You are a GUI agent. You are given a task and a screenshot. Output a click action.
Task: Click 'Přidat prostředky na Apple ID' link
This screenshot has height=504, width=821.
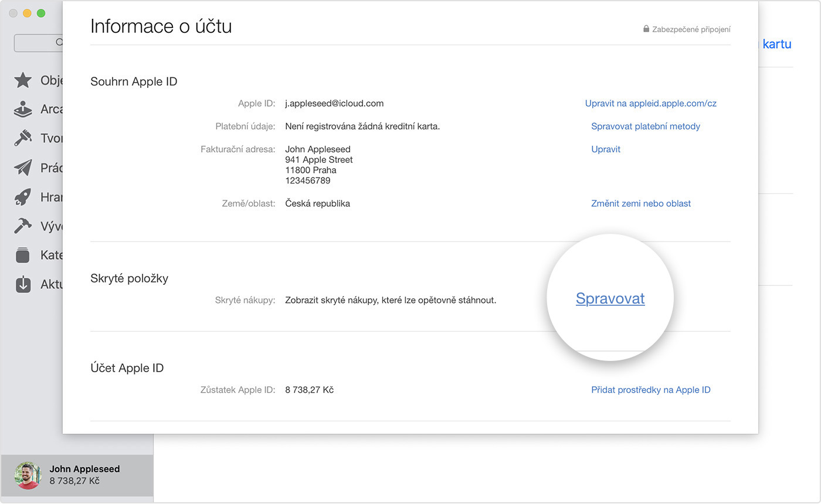click(650, 390)
